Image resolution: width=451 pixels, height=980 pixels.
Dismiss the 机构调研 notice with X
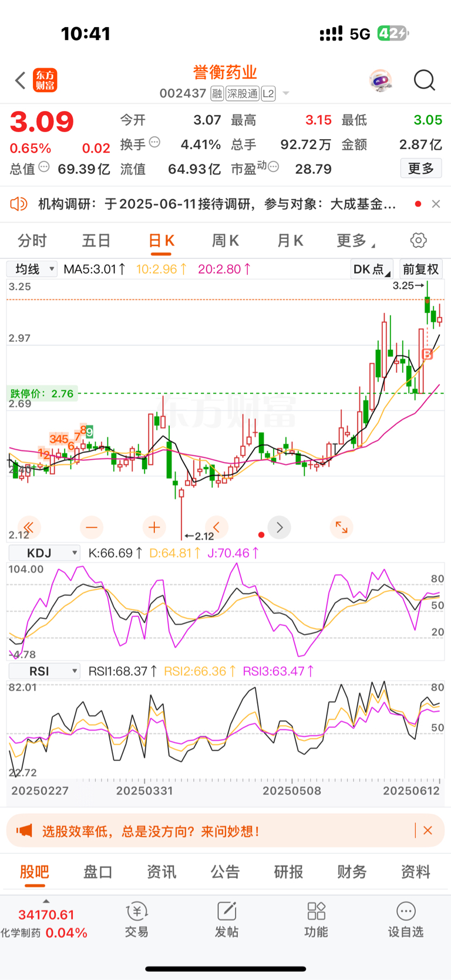[436, 204]
